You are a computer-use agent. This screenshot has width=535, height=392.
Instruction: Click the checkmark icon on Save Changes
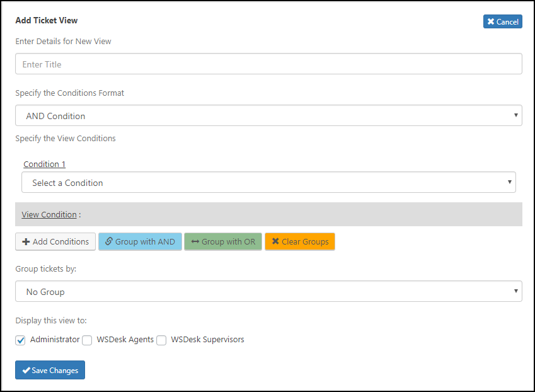(26, 371)
